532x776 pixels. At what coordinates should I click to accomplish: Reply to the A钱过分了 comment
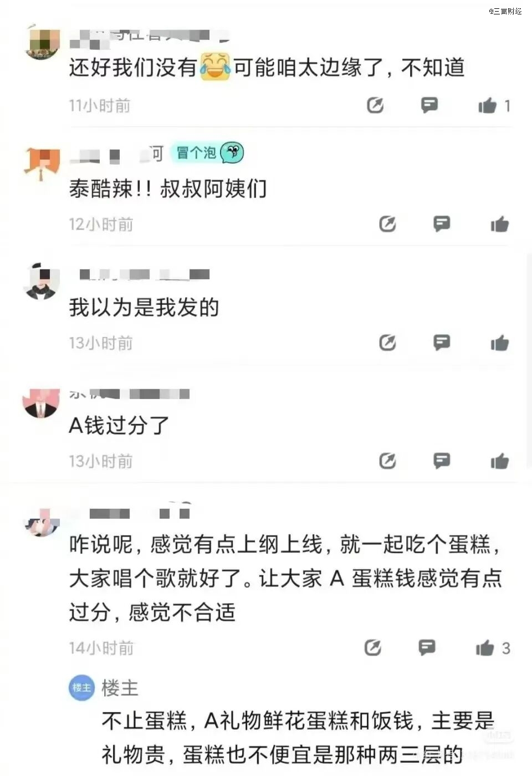point(442,461)
